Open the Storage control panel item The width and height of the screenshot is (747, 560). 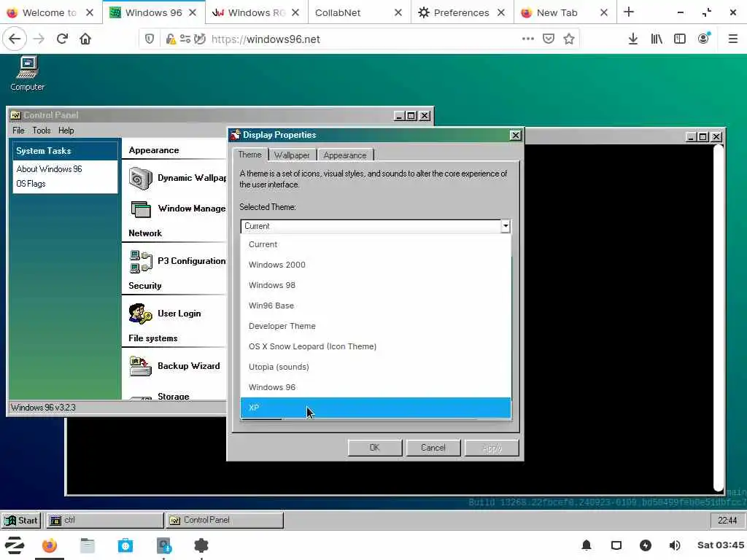click(174, 396)
